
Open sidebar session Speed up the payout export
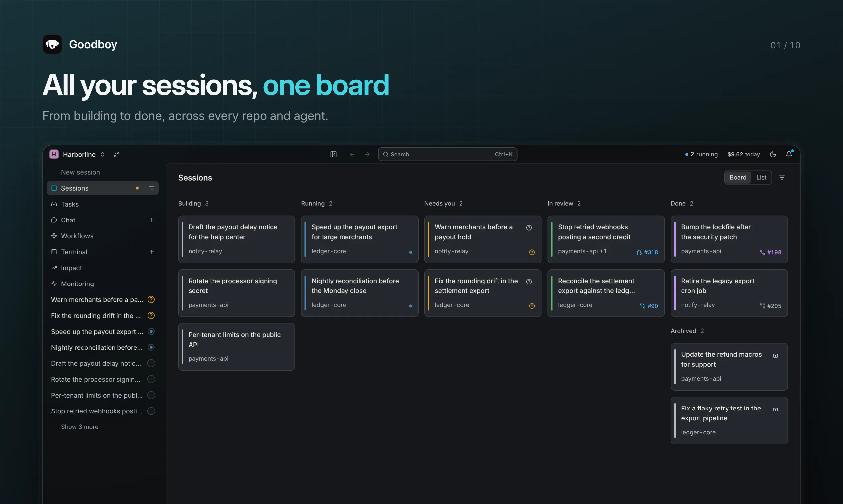point(103,332)
